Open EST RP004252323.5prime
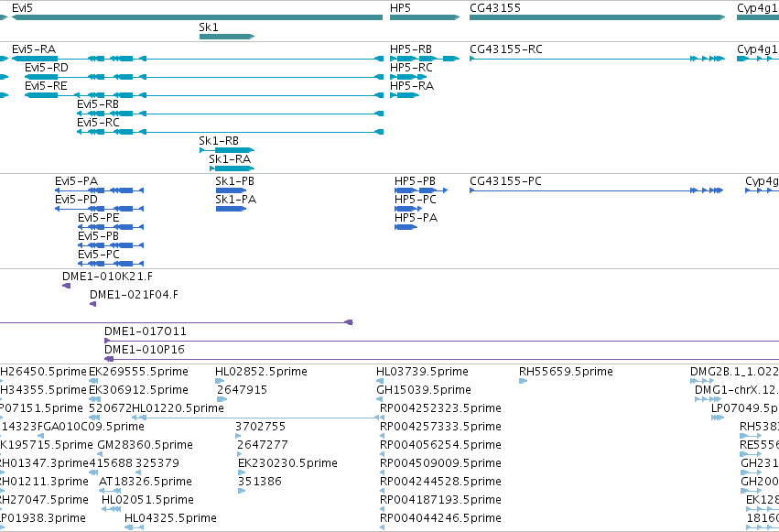This screenshot has width=779, height=532. pyautogui.click(x=440, y=408)
